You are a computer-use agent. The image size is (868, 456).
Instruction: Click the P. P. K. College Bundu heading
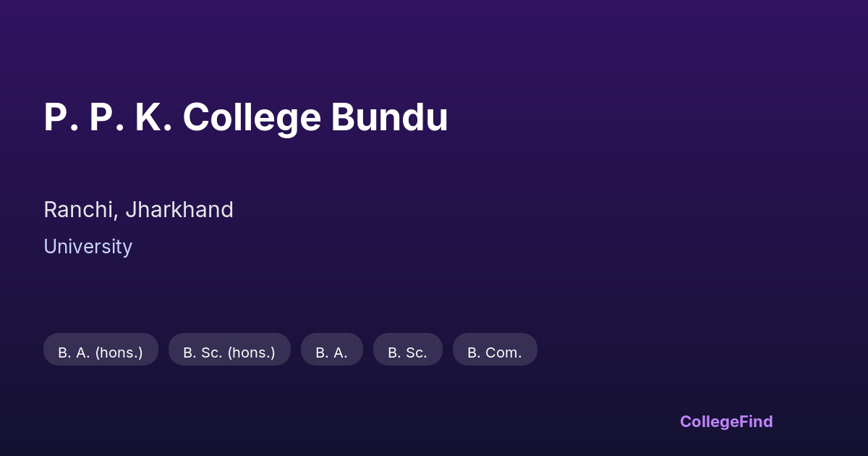(x=246, y=118)
